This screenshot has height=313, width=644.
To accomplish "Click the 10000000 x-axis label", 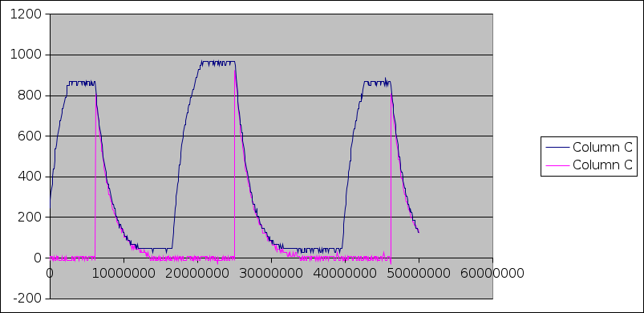I will point(124,273).
